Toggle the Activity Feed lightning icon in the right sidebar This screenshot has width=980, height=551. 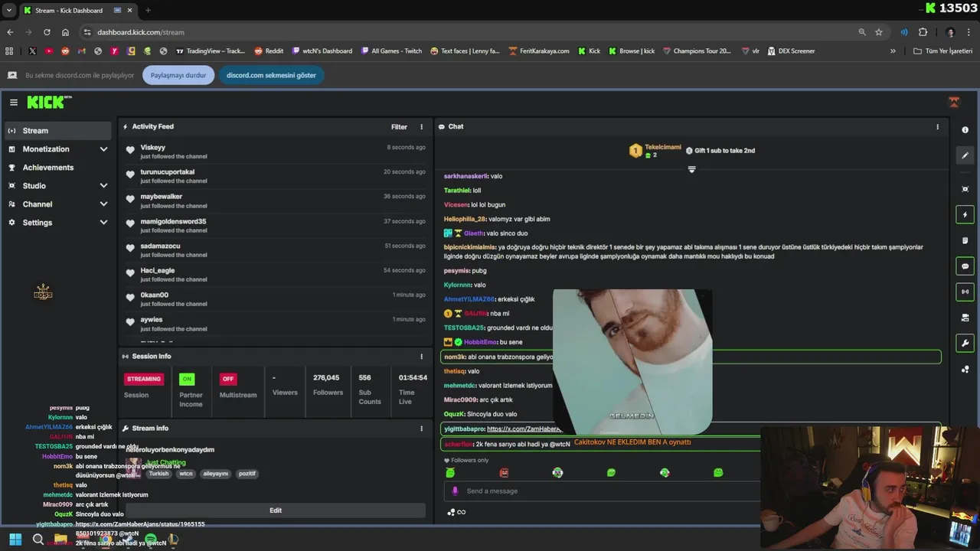[x=965, y=215]
